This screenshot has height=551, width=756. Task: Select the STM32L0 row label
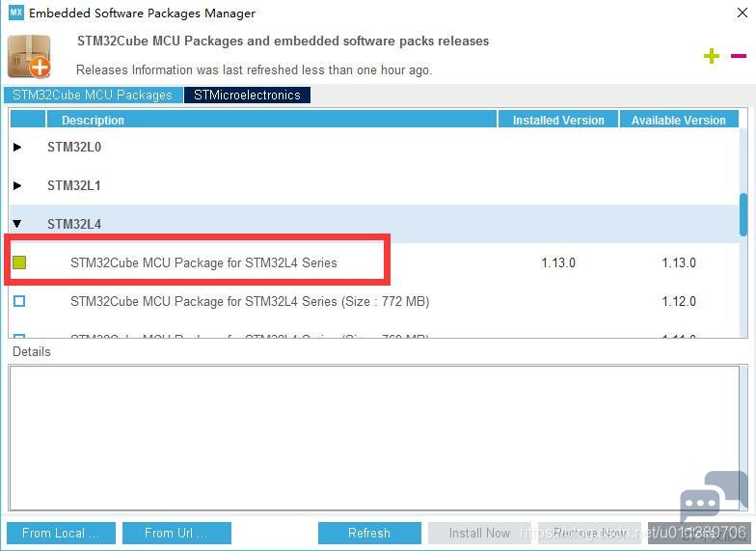(x=73, y=147)
